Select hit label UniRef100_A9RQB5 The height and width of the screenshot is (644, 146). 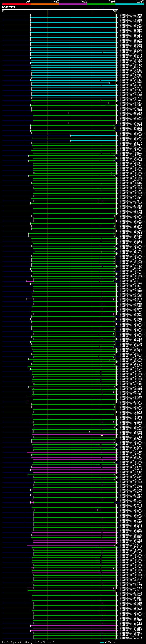[x=131, y=103]
